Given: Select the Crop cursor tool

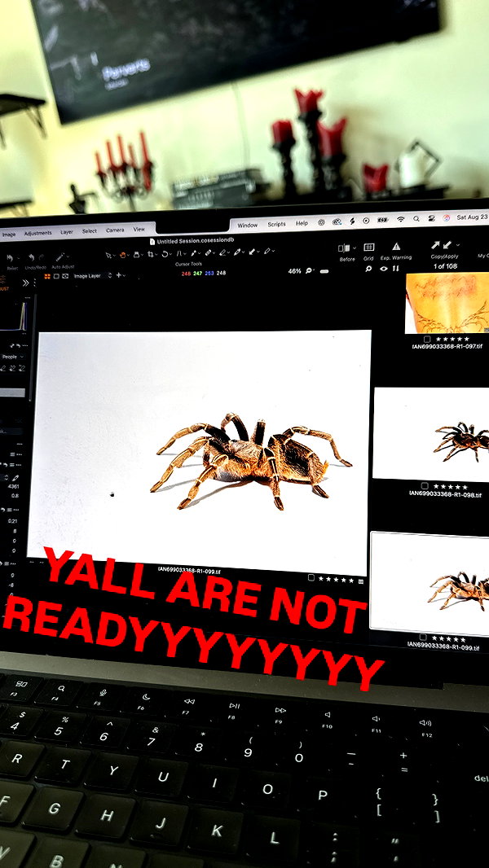Looking at the screenshot, I should click(x=151, y=254).
